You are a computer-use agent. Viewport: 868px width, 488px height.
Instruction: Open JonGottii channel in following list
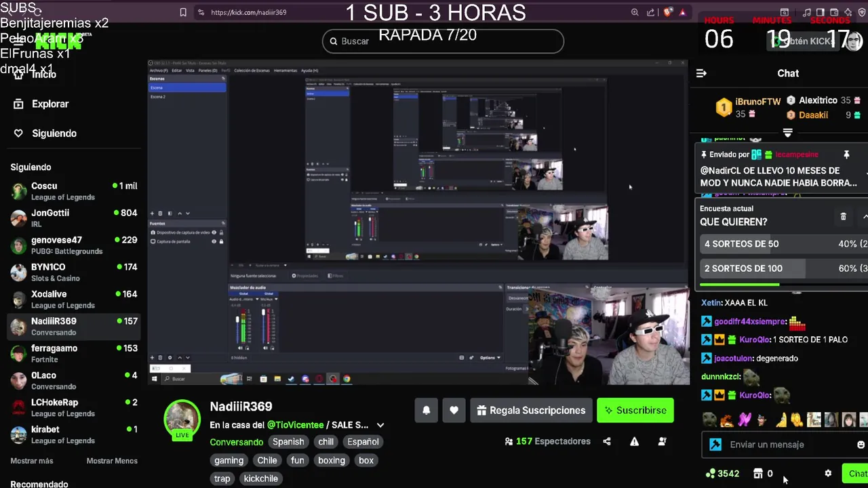(x=75, y=218)
